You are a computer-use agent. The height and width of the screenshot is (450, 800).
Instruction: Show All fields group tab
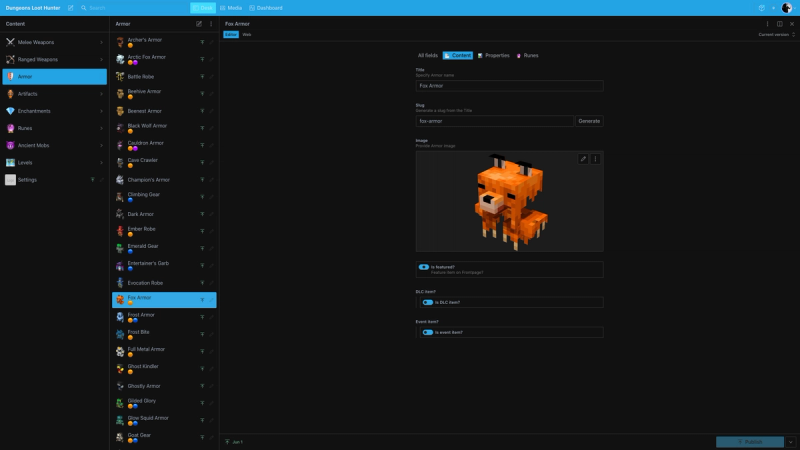428,56
